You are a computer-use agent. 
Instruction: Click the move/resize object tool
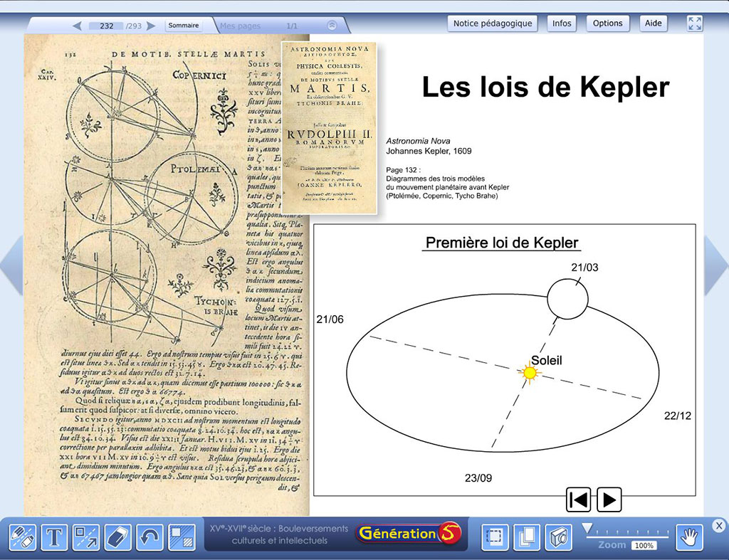pyautogui.click(x=86, y=537)
